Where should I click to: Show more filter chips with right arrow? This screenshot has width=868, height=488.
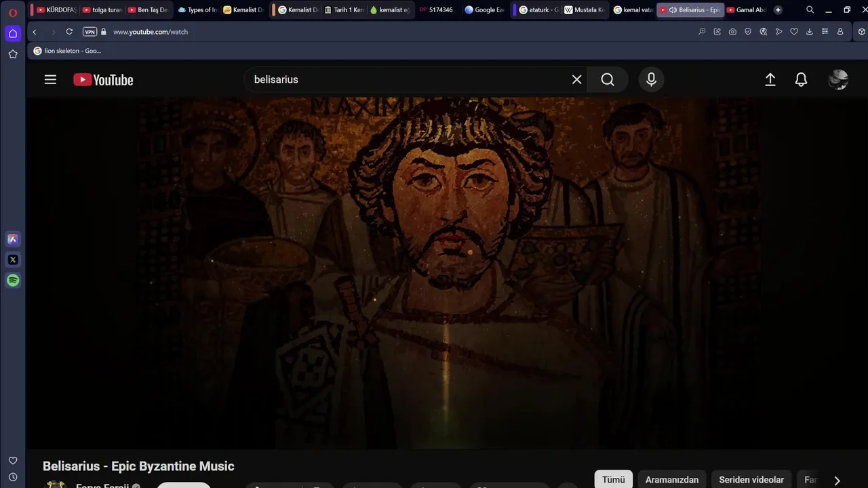(837, 480)
